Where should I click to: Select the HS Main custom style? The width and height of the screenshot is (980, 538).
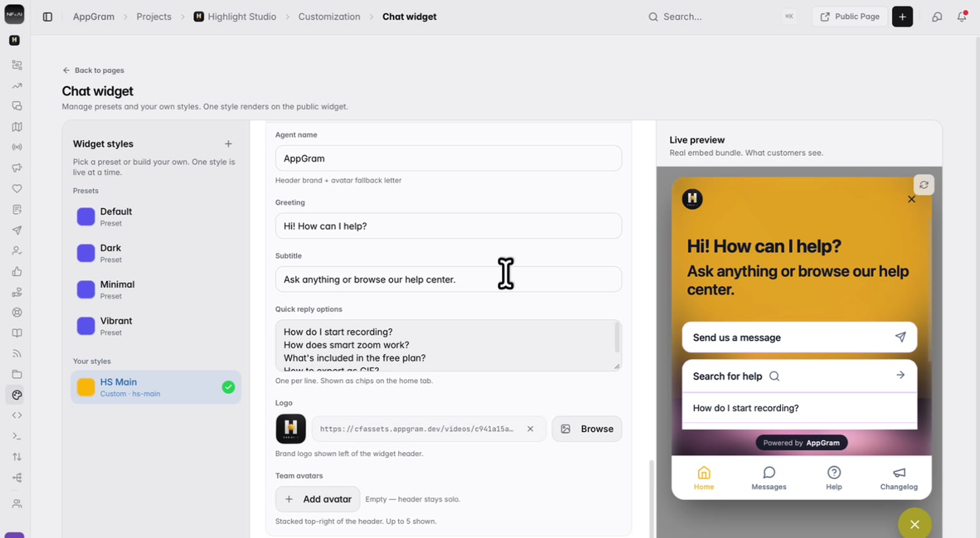point(156,387)
